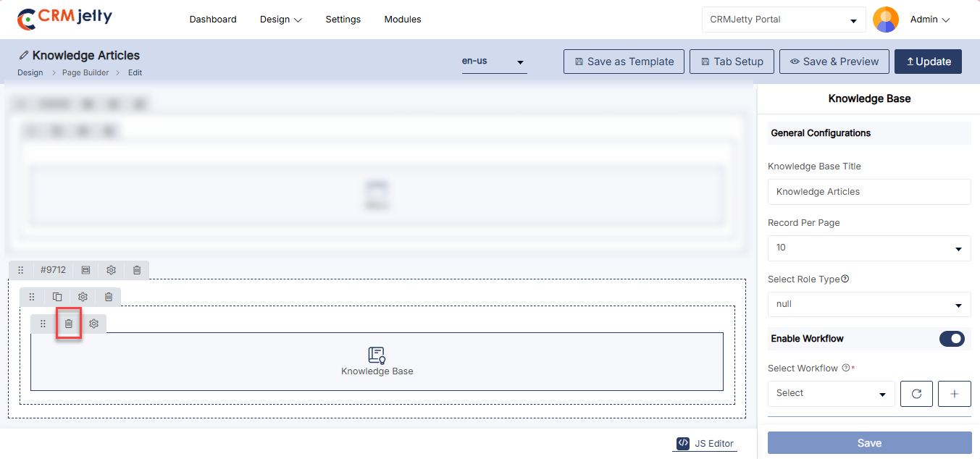The height and width of the screenshot is (459, 980).
Task: Delete section #9712 with trash icon
Action: [137, 270]
